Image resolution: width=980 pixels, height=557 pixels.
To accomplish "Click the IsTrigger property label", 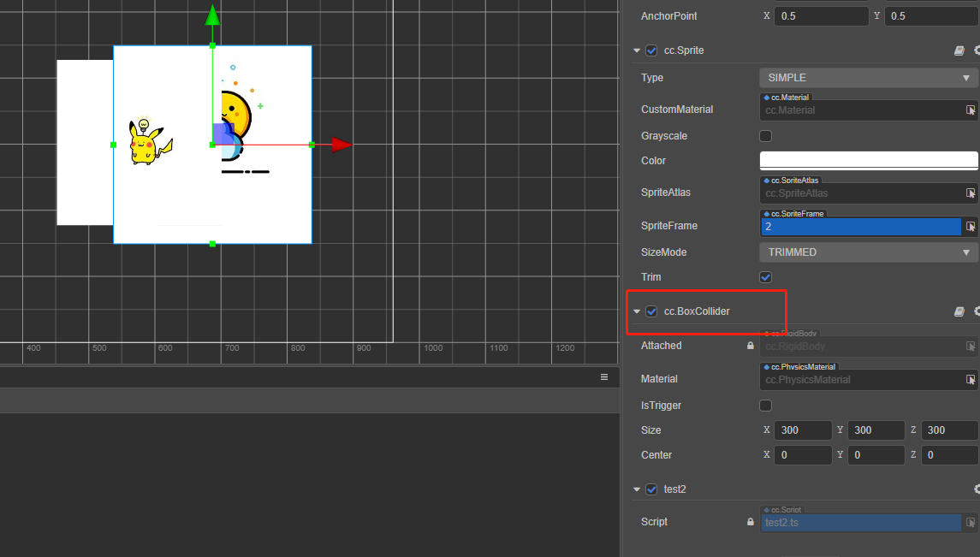I will 661,406.
